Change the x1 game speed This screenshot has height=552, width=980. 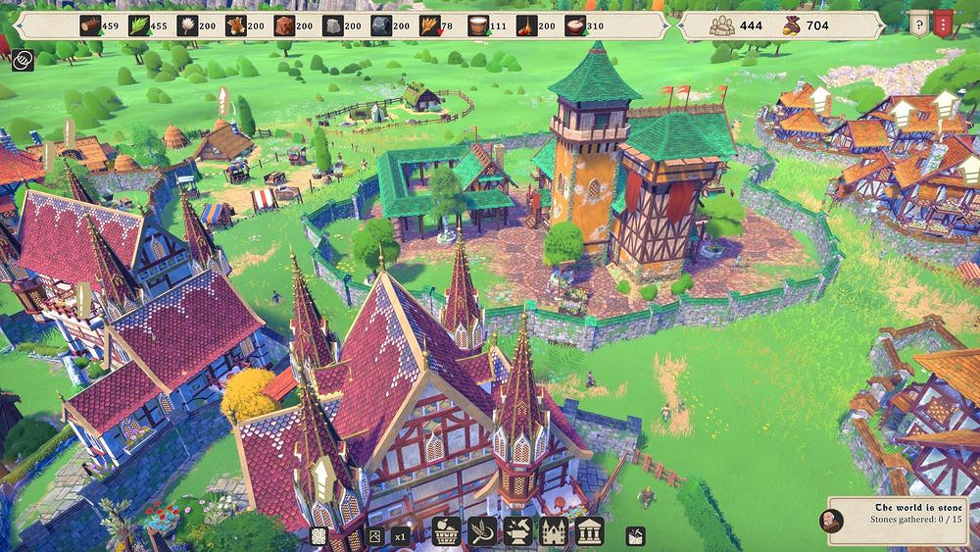[x=401, y=535]
